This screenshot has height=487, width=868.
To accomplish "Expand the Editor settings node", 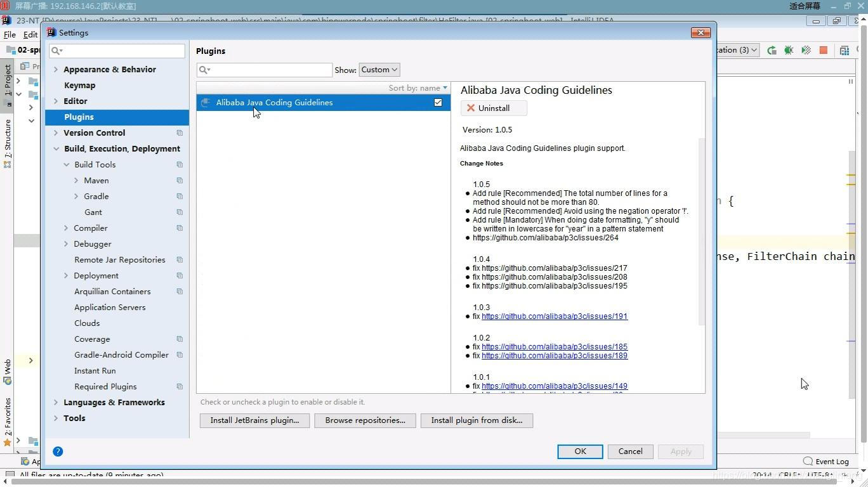I will point(56,101).
